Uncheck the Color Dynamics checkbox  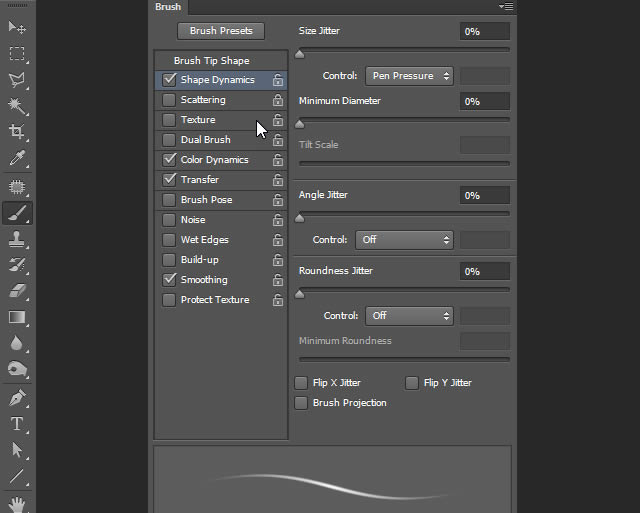click(169, 160)
